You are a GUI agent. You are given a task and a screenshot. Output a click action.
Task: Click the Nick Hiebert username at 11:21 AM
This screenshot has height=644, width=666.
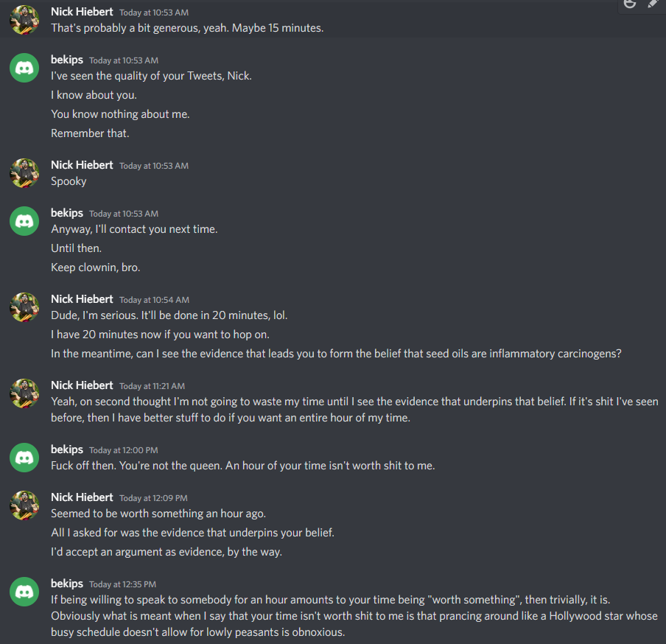82,385
